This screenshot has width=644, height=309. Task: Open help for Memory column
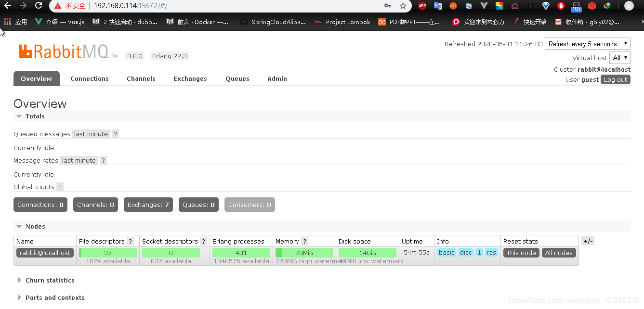click(x=304, y=241)
